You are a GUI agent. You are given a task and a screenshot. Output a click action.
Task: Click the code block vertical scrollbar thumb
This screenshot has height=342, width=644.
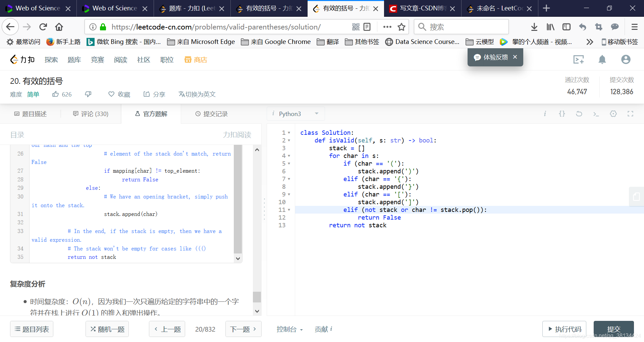(238, 199)
